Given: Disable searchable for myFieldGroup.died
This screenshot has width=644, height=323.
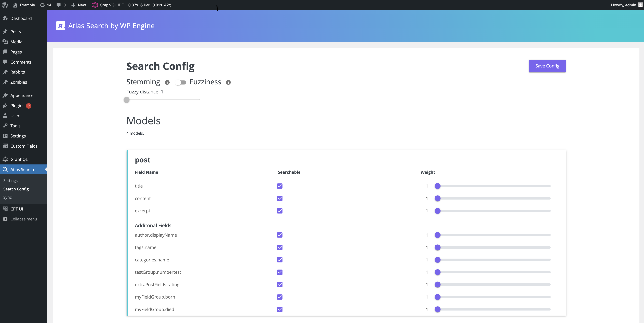Looking at the screenshot, I should click(279, 310).
